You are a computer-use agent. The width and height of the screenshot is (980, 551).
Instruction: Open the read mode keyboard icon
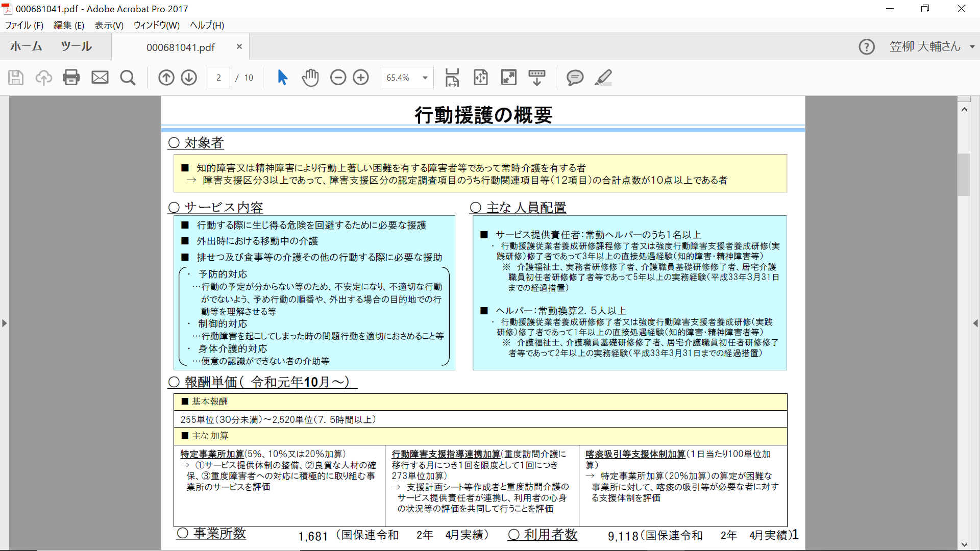pyautogui.click(x=537, y=78)
